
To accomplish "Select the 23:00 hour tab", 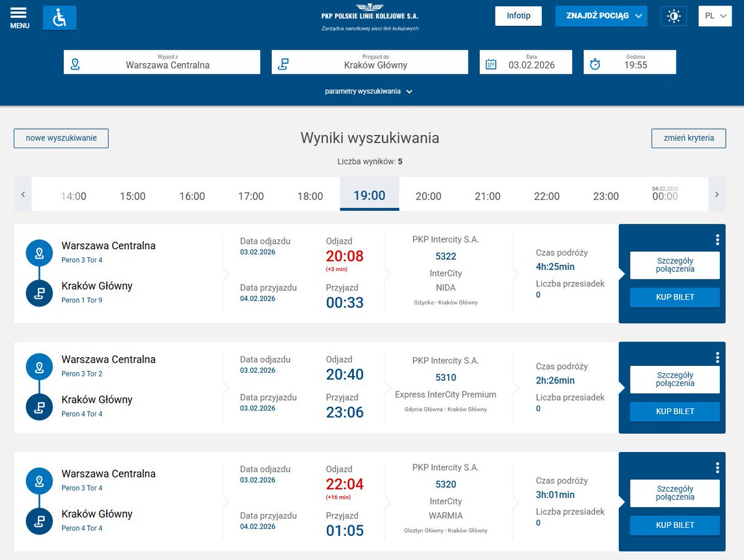I will (x=606, y=196).
